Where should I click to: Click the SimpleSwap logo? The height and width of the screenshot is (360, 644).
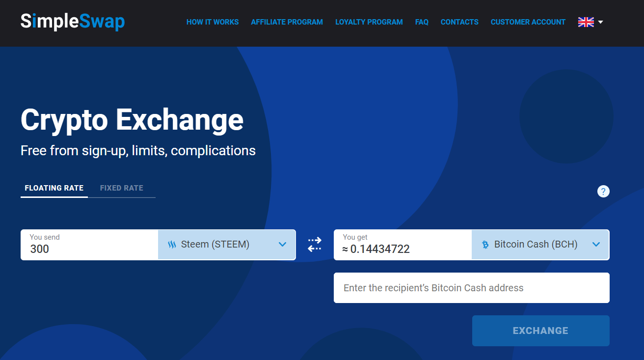click(73, 22)
